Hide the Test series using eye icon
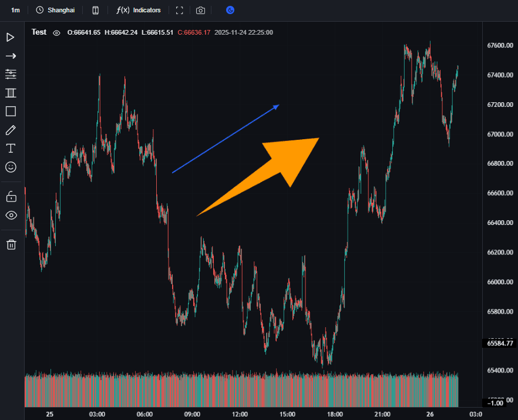The width and height of the screenshot is (518, 420). click(x=56, y=33)
